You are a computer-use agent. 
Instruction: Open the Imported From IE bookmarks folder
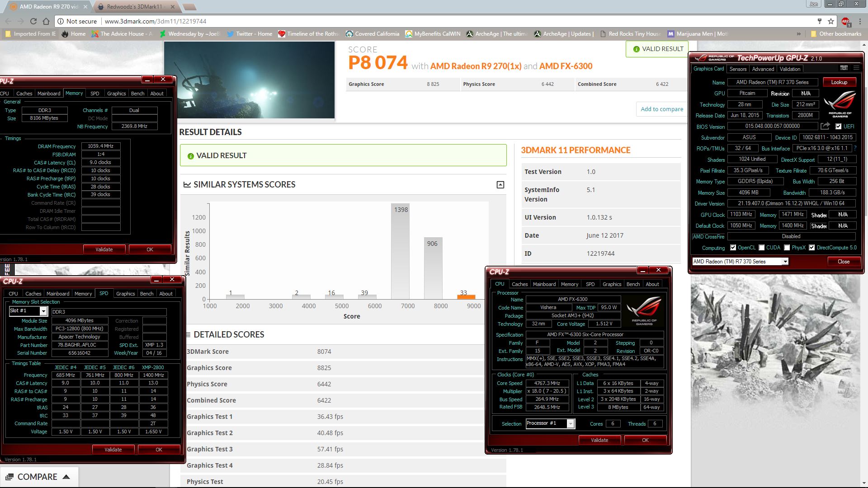click(30, 34)
